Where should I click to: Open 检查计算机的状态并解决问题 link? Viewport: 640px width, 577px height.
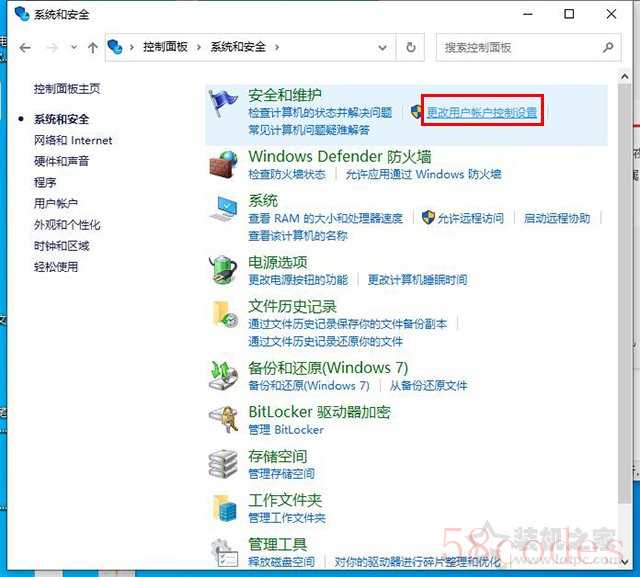coord(320,112)
